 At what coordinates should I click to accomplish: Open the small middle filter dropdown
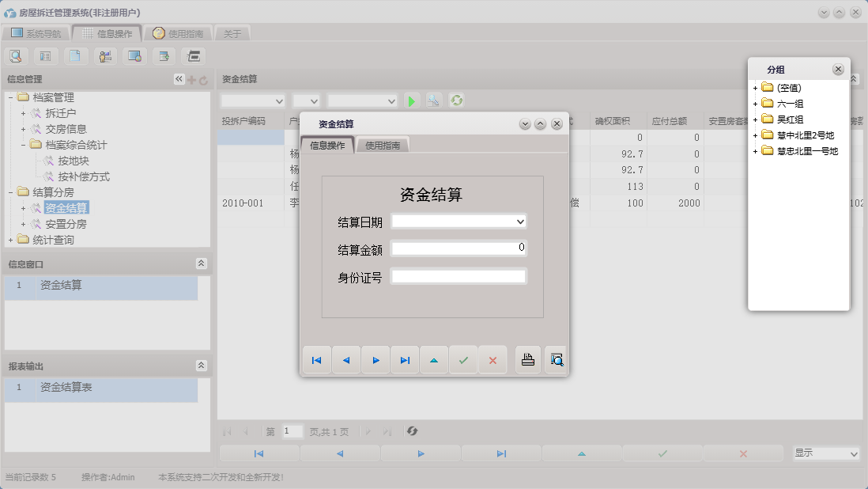(314, 101)
